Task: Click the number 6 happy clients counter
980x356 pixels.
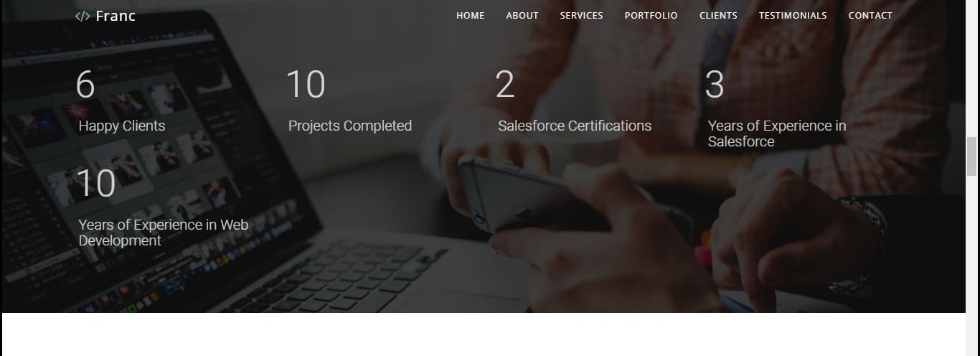Action: click(x=85, y=85)
